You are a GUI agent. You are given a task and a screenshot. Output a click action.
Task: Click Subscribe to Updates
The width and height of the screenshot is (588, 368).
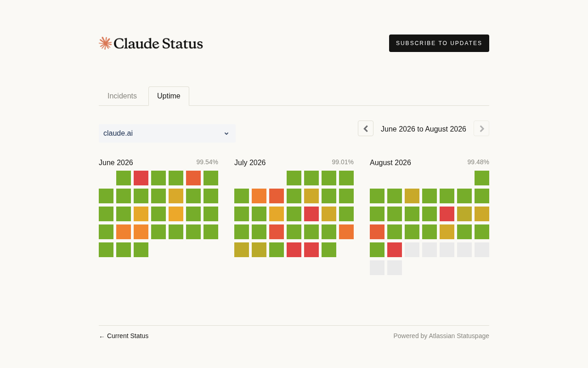pos(439,43)
